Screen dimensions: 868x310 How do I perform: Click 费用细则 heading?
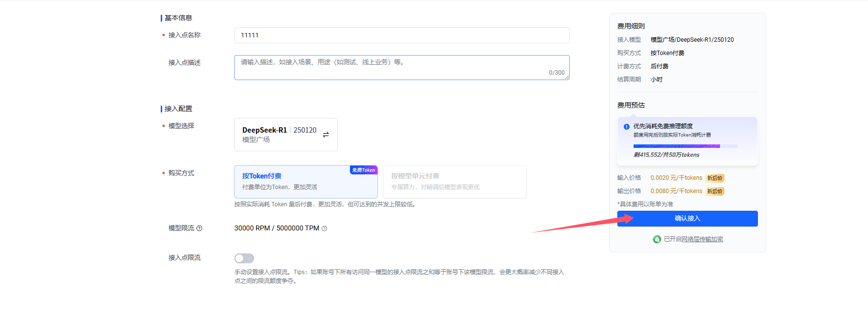pos(631,26)
